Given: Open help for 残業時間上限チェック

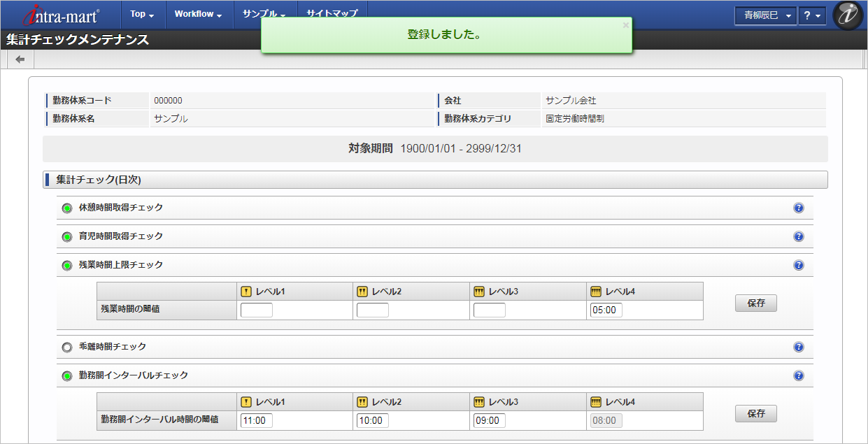Looking at the screenshot, I should pos(799,265).
